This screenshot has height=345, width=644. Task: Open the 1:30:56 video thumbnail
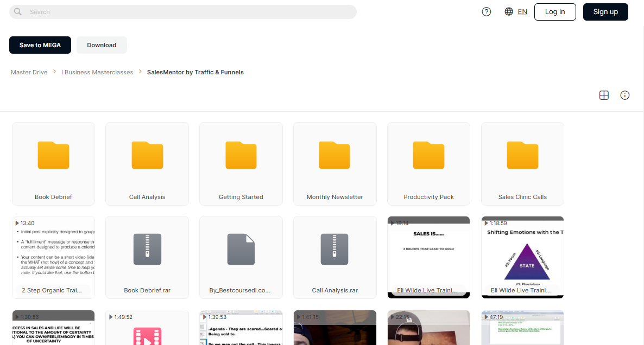[x=53, y=328]
